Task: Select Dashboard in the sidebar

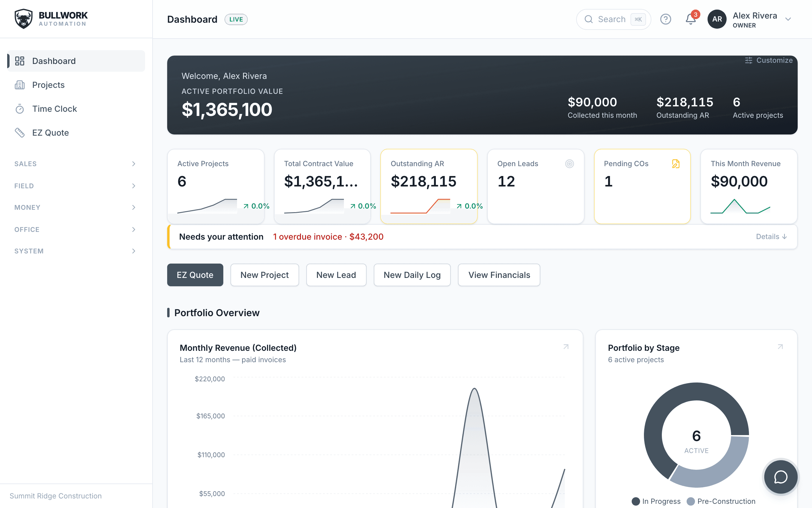Action: coord(76,61)
